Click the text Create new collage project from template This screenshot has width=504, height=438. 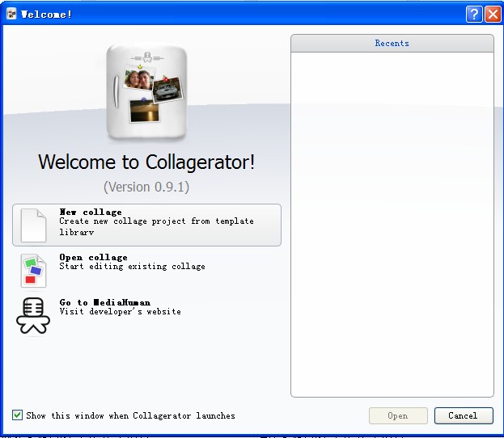156,221
